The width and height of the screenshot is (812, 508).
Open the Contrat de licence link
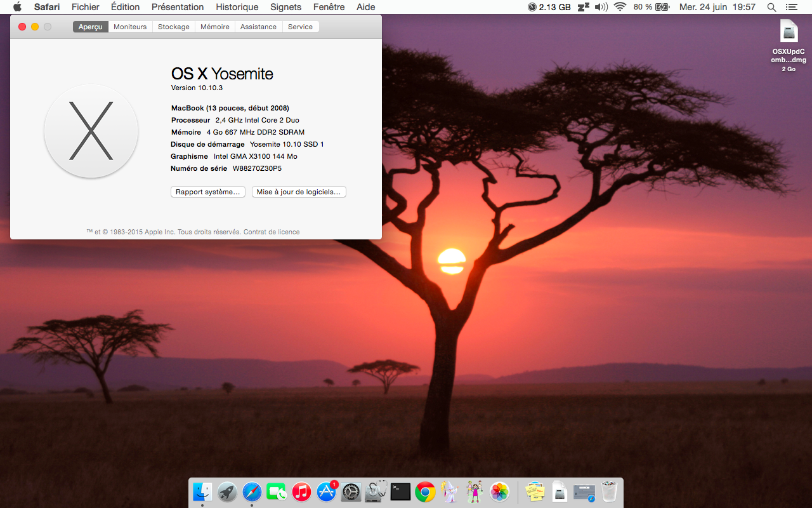tap(272, 232)
